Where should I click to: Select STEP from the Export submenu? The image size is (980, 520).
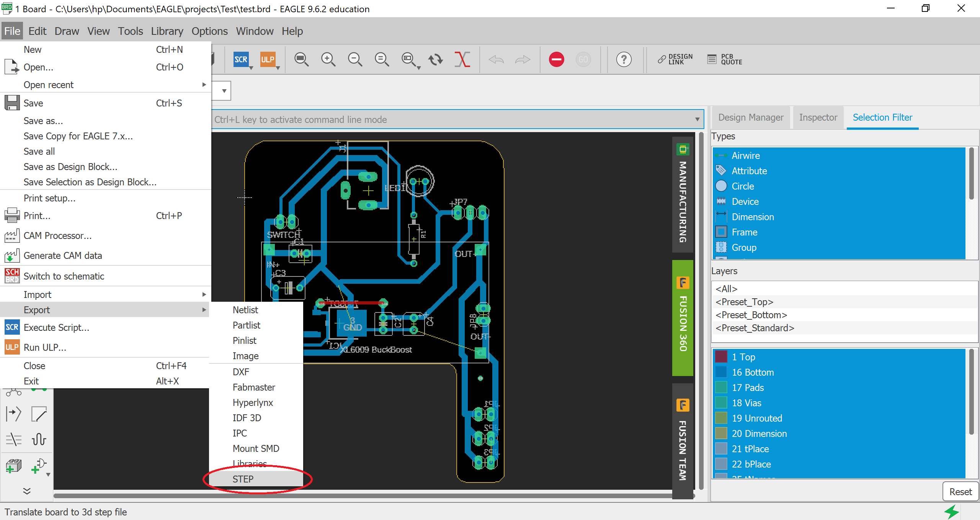(x=243, y=479)
